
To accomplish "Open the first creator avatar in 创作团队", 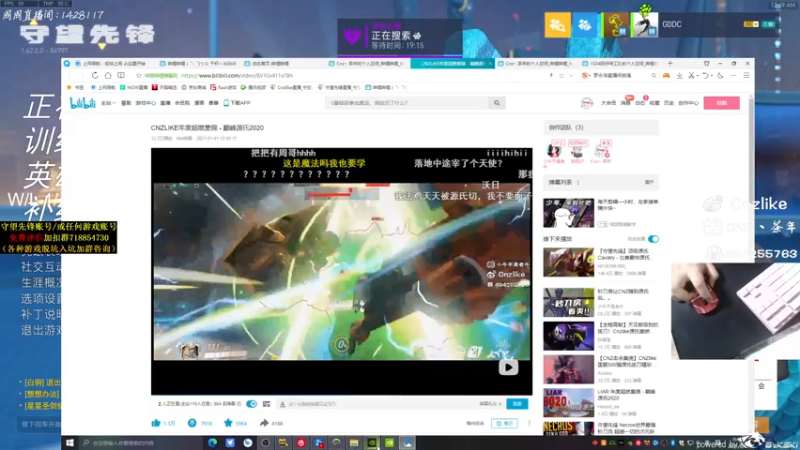I will pyautogui.click(x=554, y=151).
